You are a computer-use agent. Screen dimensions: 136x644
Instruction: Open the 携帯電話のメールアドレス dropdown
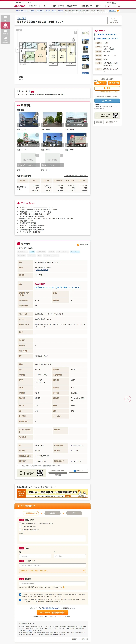tap(52, 571)
